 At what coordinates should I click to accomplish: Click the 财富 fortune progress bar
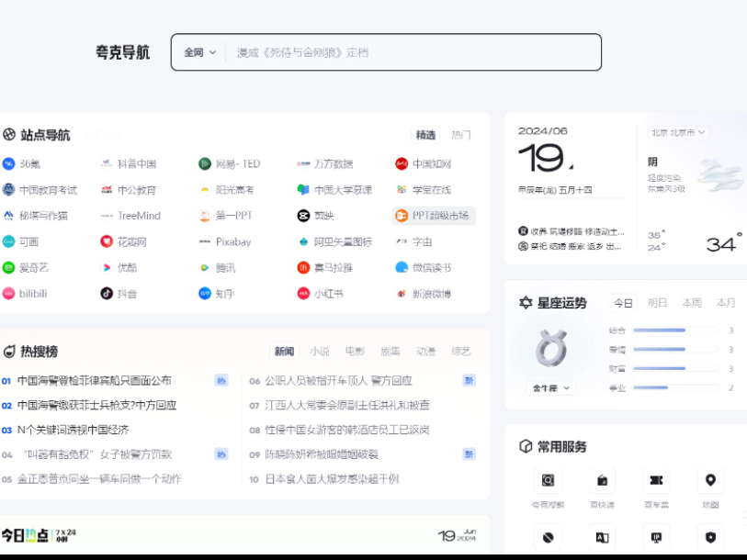(x=675, y=368)
